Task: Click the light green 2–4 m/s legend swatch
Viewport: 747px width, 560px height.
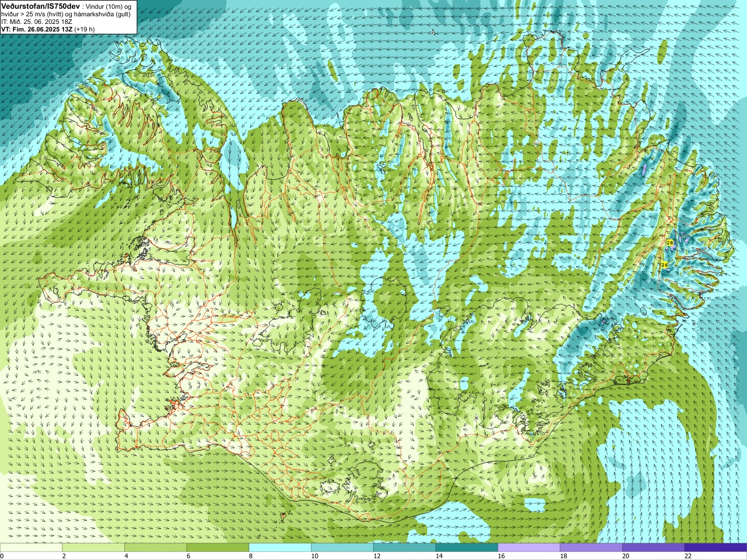Action: point(93,547)
